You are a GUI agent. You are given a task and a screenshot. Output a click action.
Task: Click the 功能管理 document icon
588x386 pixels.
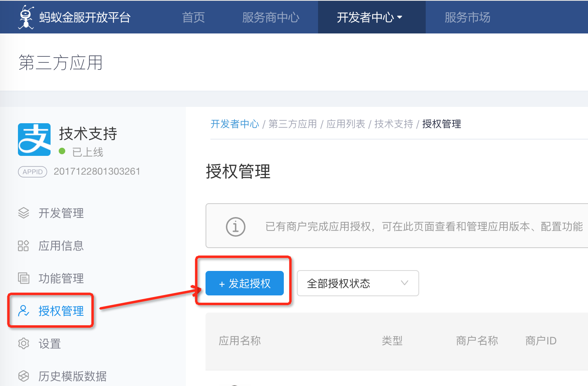tap(24, 278)
